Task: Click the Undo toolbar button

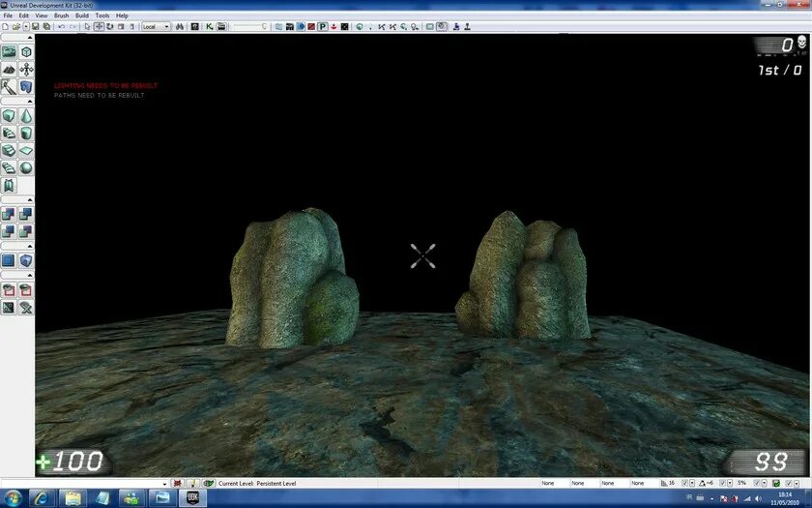Action: coord(61,26)
